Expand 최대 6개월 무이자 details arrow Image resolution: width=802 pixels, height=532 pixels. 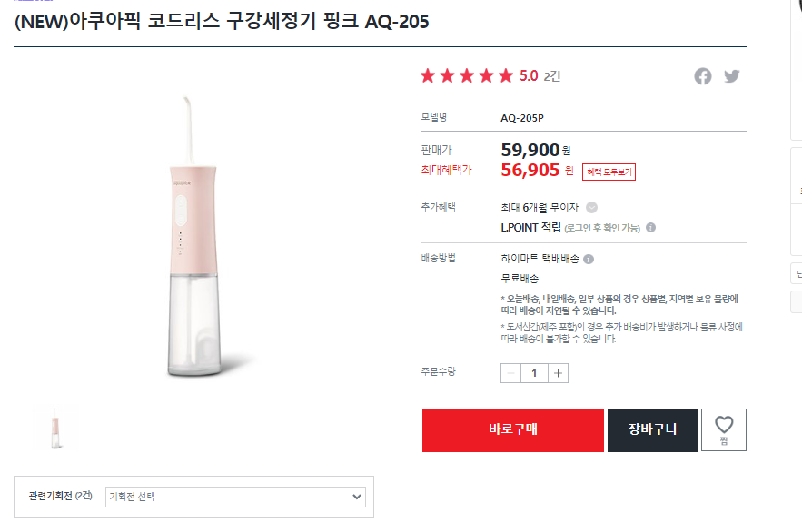[591, 208]
